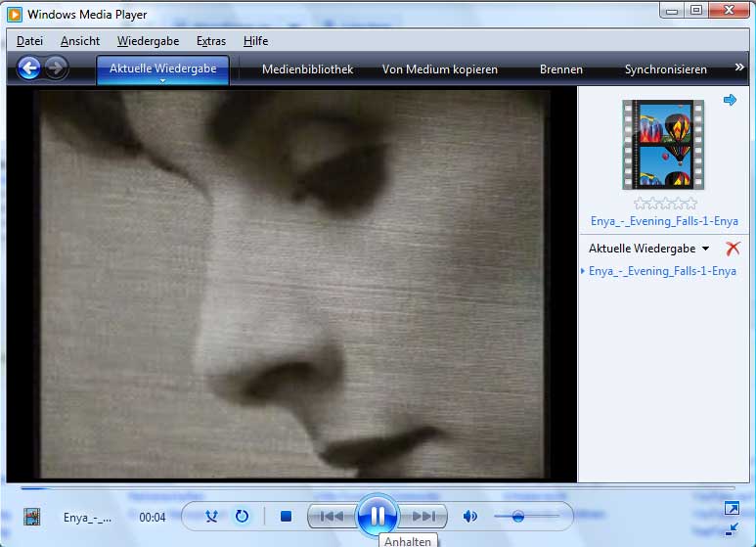The height and width of the screenshot is (547, 756).
Task: Click the video display area
Action: pyautogui.click(x=291, y=284)
